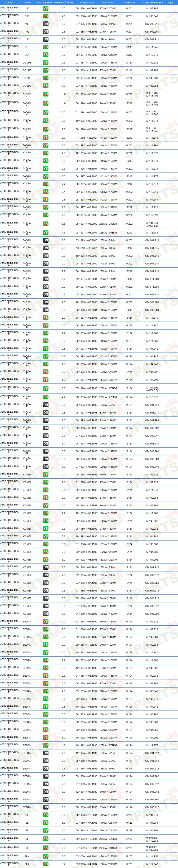Select the 206kW / 280KM power cell
Screen dimensions: 178x868
click(x=108, y=224)
